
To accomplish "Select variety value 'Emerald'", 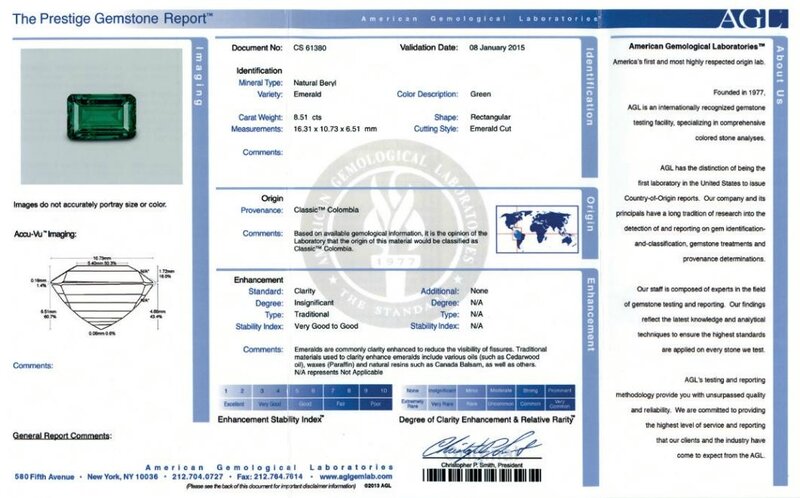I will coord(307,94).
